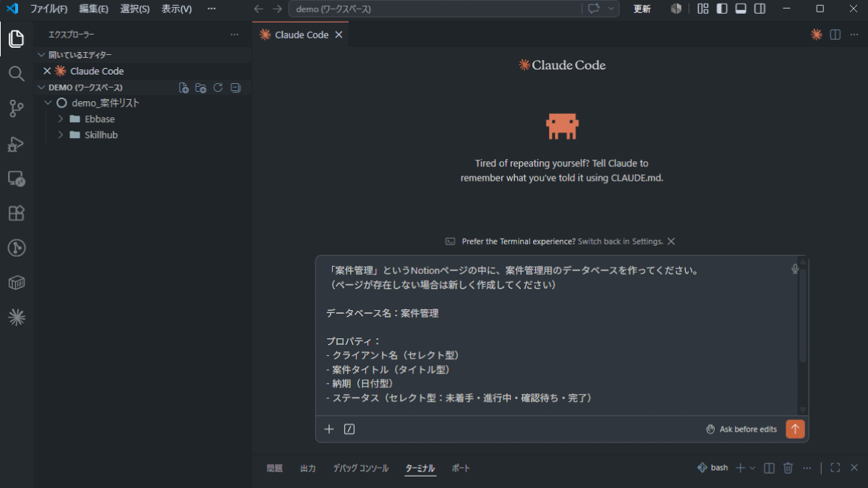Toggle the secondary sidebar visibility
868x488 pixels.
click(759, 9)
